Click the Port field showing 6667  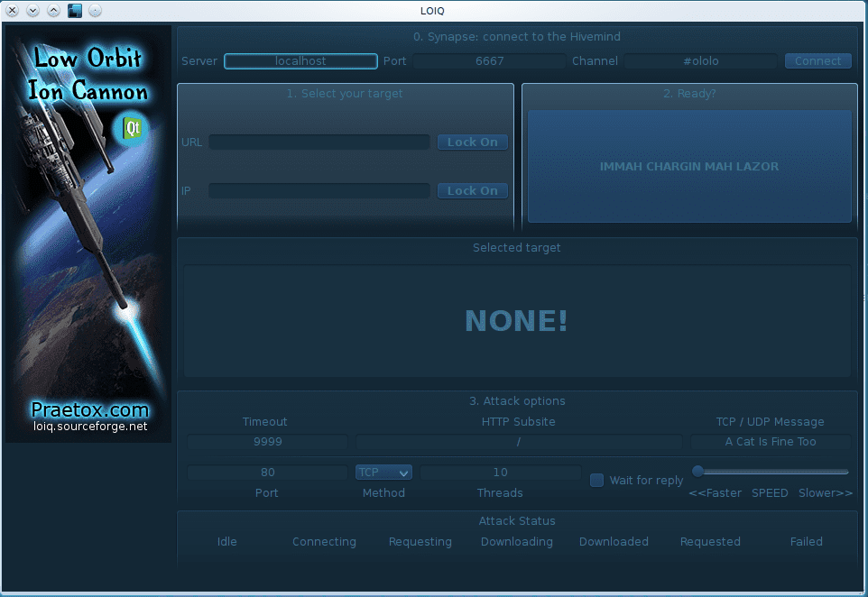(x=489, y=61)
